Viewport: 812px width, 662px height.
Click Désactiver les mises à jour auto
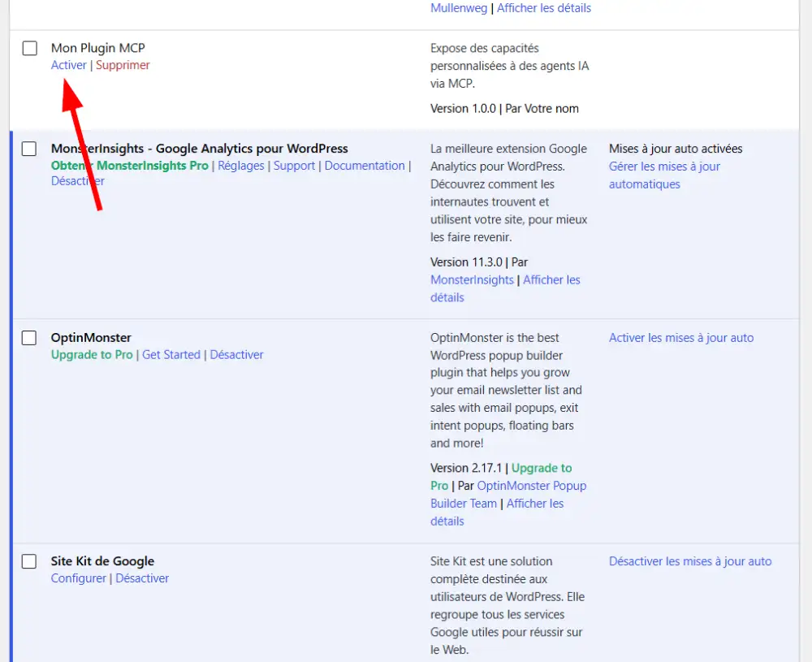click(690, 561)
